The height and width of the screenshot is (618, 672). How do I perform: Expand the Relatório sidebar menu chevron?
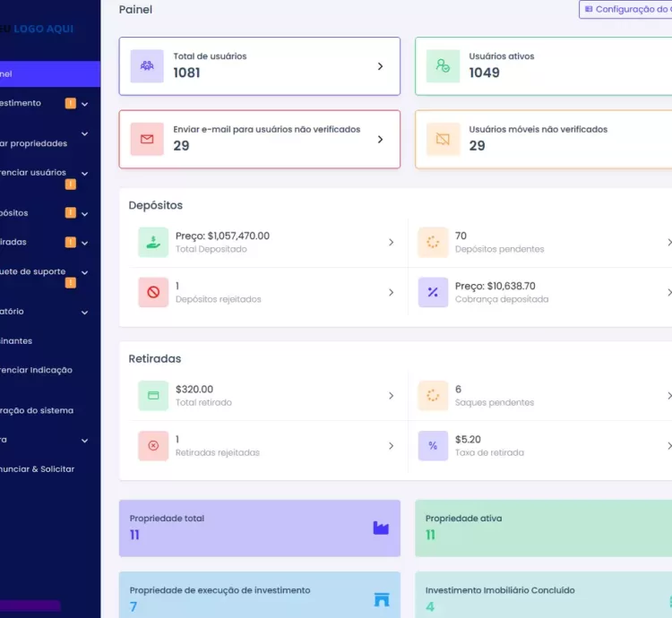pos(85,313)
